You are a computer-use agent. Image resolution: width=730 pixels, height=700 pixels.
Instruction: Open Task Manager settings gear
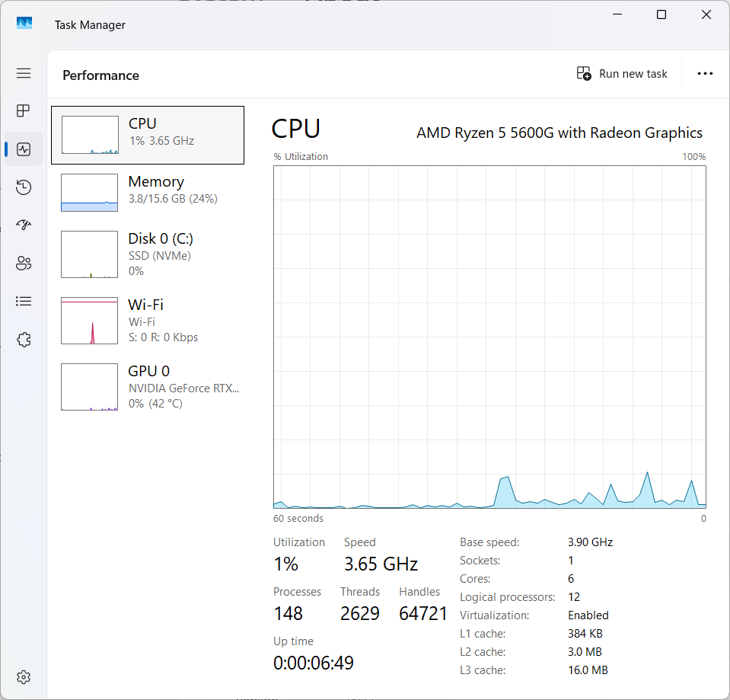pyautogui.click(x=24, y=676)
